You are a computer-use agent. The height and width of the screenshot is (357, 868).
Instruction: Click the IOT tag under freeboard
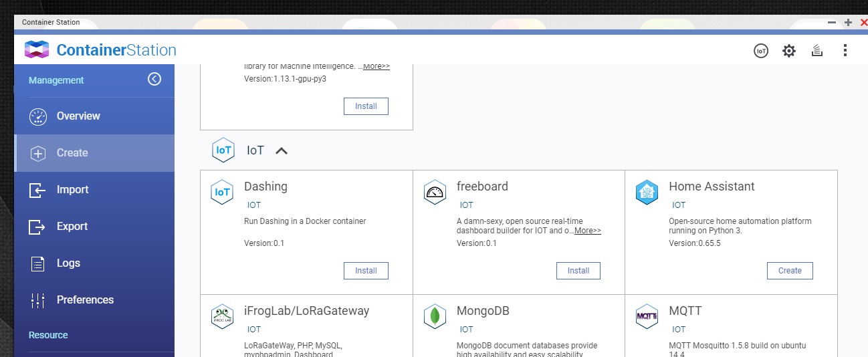click(x=467, y=205)
